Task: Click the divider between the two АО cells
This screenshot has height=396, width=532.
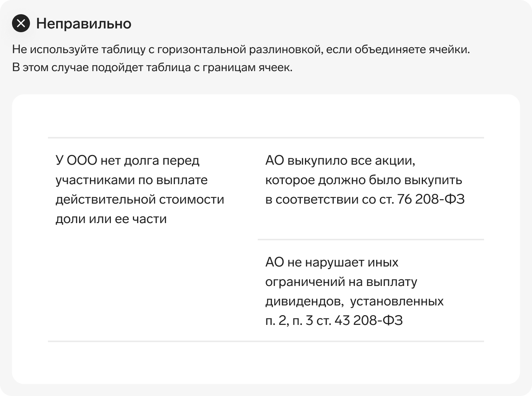Action: coord(371,240)
